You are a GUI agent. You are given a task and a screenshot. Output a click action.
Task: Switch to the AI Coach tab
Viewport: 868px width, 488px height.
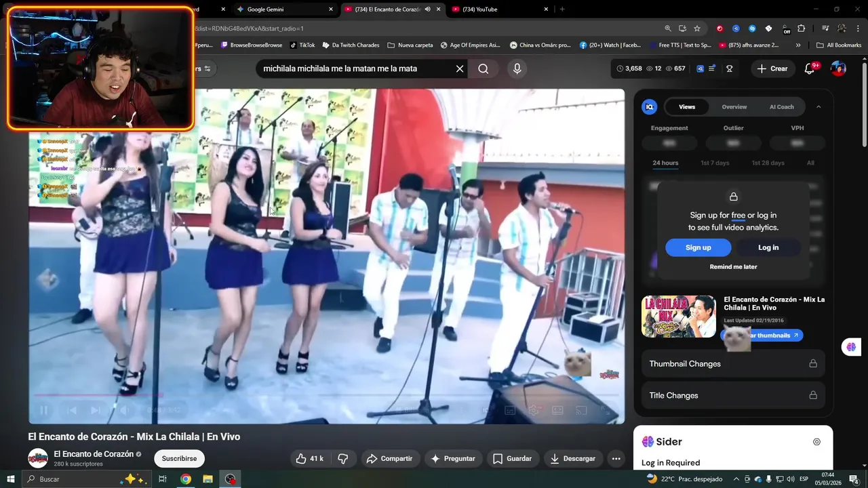pyautogui.click(x=781, y=106)
